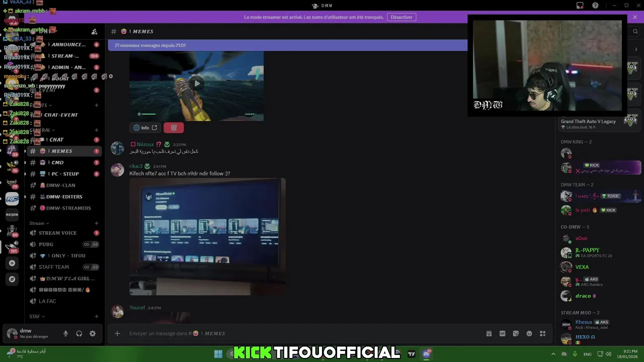
Task: Open Discover servers compass icon
Action: pos(12,279)
